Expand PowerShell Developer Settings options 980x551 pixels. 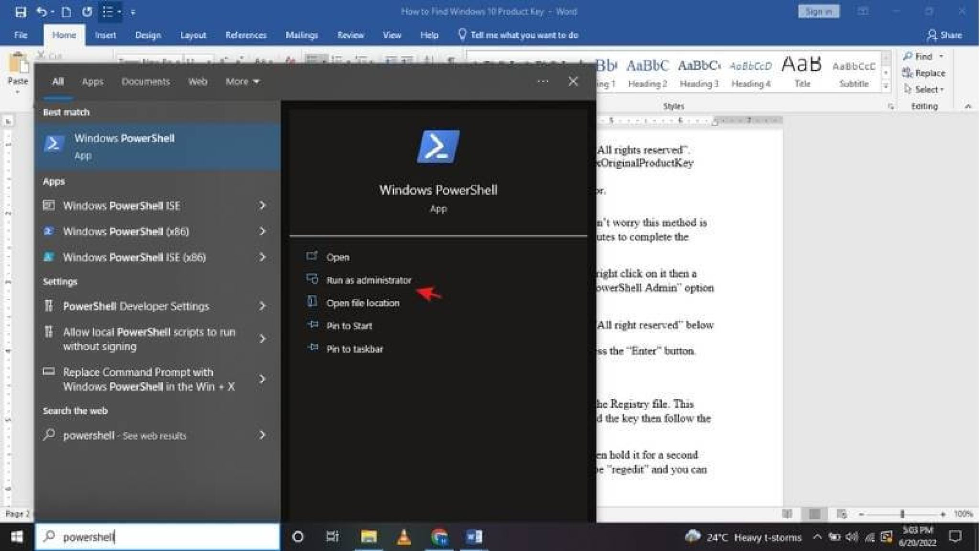(x=263, y=306)
